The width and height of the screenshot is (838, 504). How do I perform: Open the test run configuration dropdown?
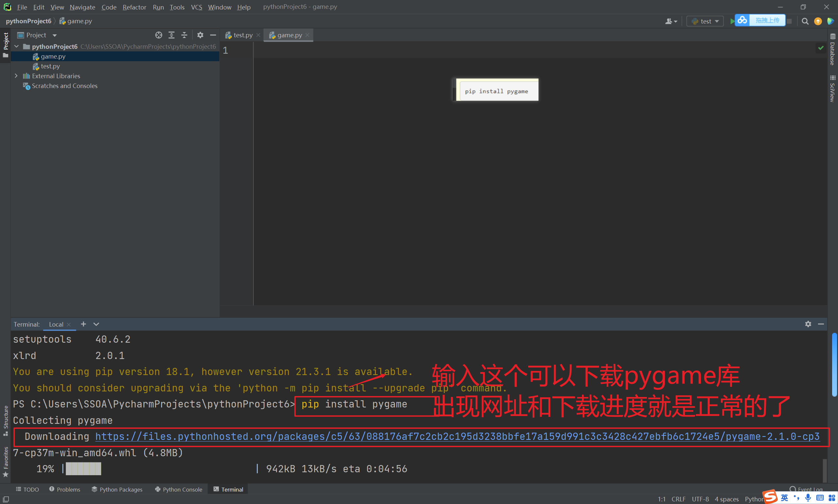[705, 21]
